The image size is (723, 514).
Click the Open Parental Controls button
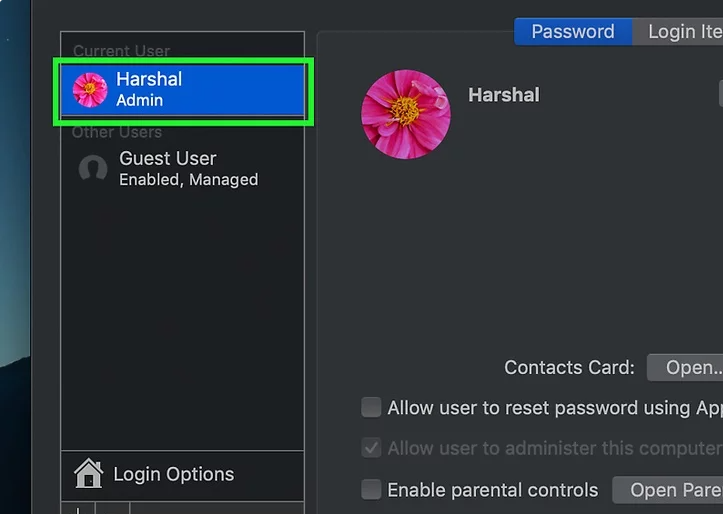[x=667, y=490]
